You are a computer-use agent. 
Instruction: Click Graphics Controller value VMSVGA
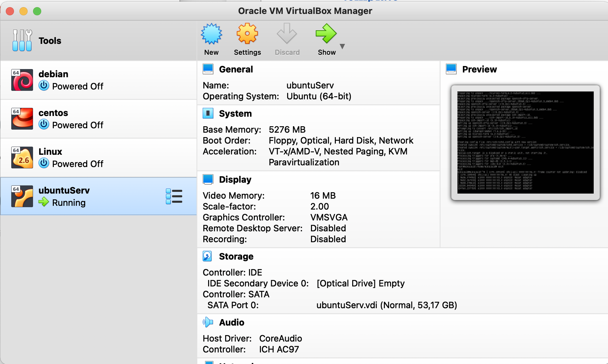pos(329,217)
